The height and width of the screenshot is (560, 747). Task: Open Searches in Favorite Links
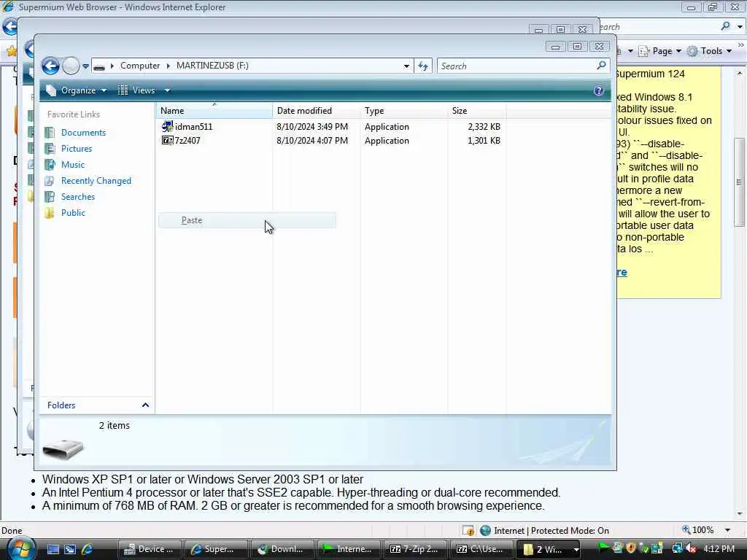tap(77, 197)
